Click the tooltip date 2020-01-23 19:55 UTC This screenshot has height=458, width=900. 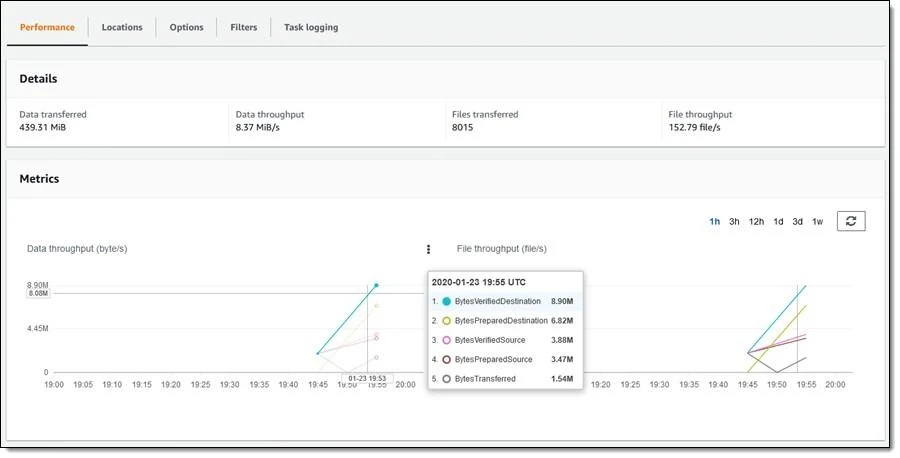coord(479,282)
